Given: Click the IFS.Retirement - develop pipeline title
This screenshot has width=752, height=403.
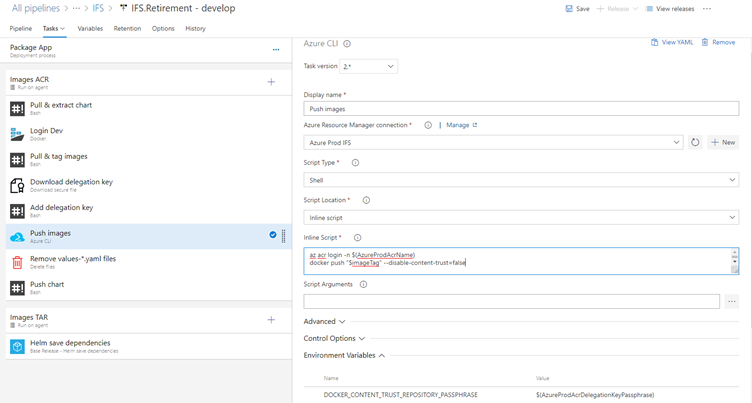Looking at the screenshot, I should (183, 8).
